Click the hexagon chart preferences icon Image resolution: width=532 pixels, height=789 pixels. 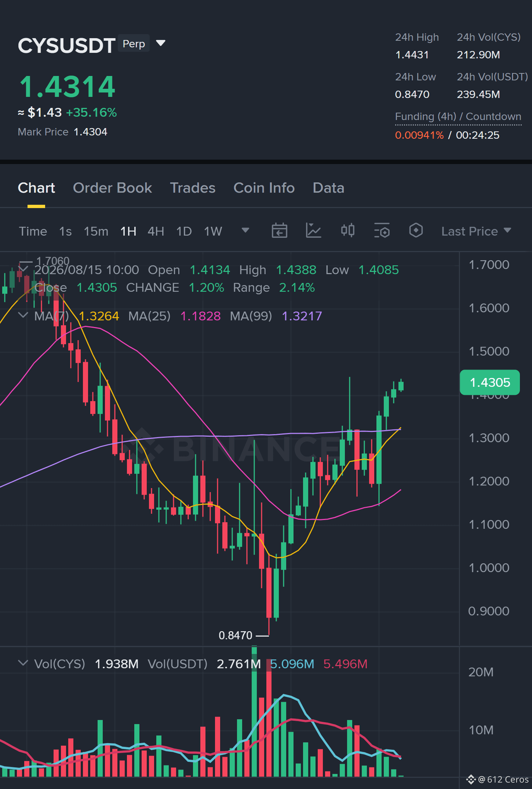pos(416,231)
